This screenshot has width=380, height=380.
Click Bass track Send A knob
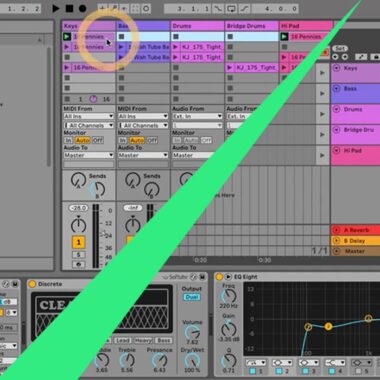(133, 181)
